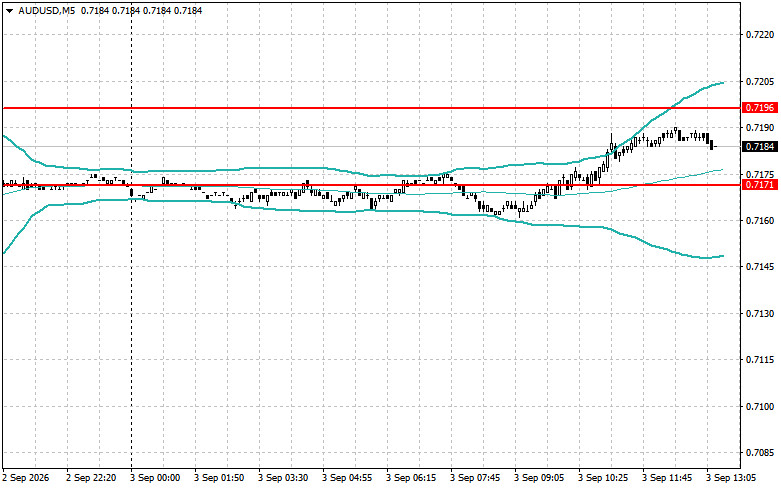Image resolution: width=781 pixels, height=489 pixels.
Task: Click the 3 Sep 13:05 time label
Action: click(x=731, y=478)
